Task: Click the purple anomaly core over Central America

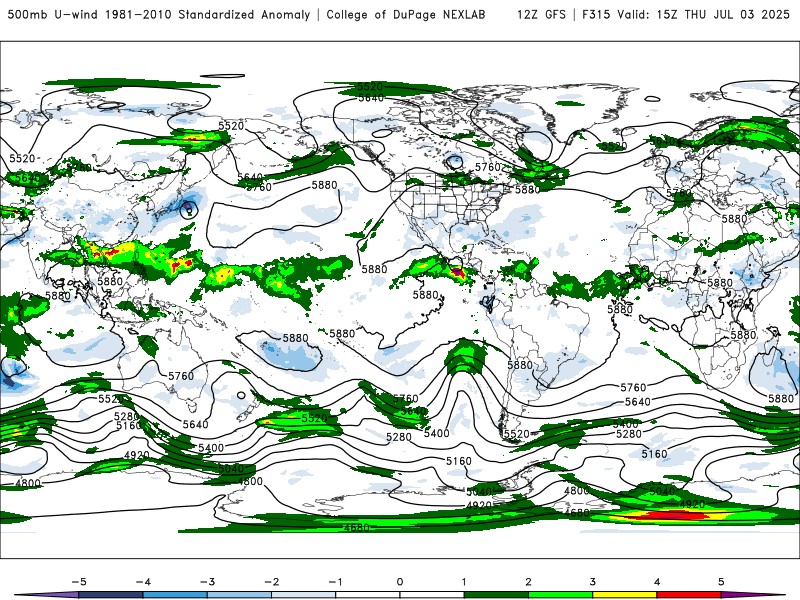Action: (457, 271)
